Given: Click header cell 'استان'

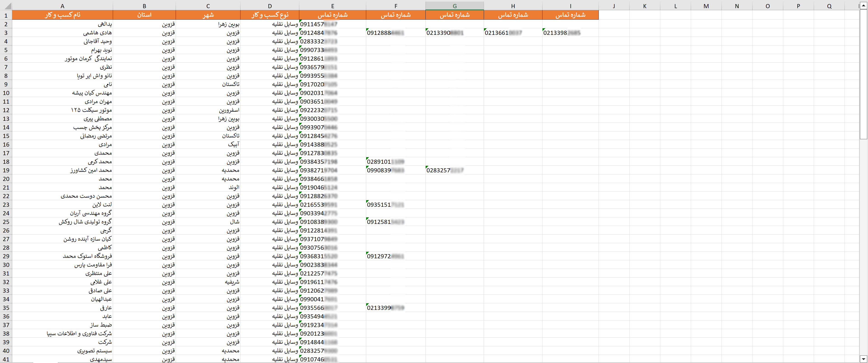Looking at the screenshot, I should pos(144,15).
